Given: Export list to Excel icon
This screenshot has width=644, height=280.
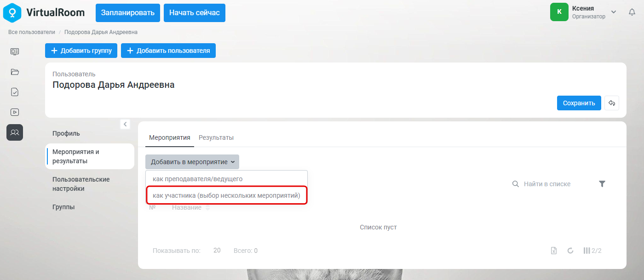Looking at the screenshot, I should 554,251.
